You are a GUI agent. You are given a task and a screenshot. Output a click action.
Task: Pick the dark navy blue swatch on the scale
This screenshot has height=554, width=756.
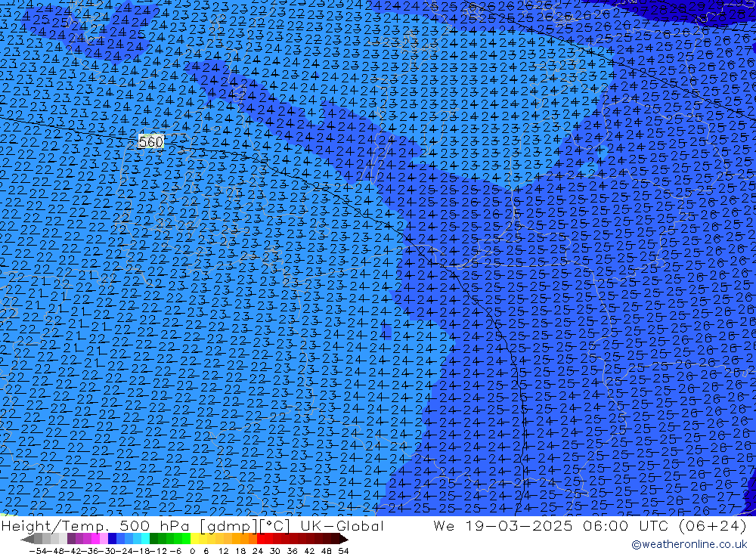click(x=113, y=539)
